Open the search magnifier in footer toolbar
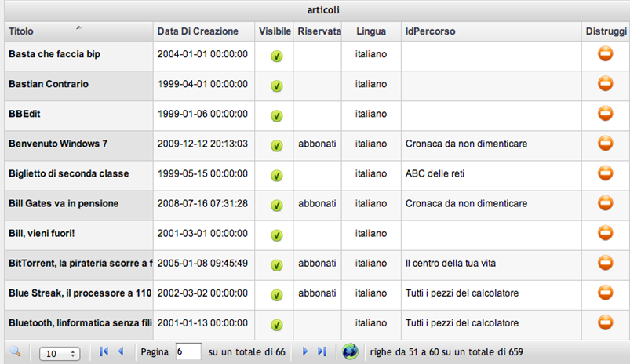Screen dimensions: 630x364 (x=15, y=352)
